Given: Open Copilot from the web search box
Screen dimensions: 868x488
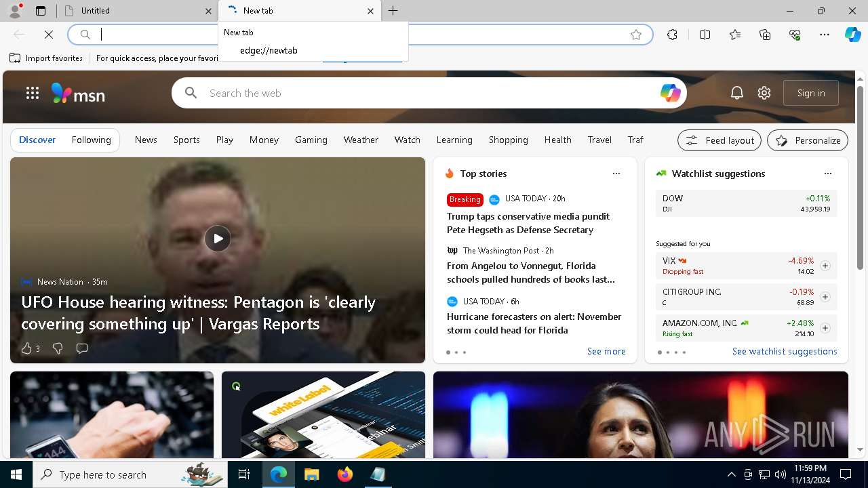Looking at the screenshot, I should click(670, 93).
